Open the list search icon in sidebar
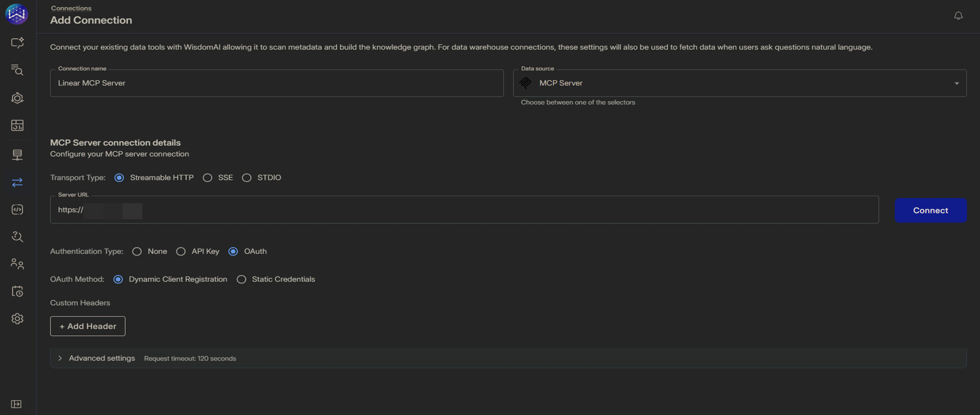This screenshot has height=415, width=980. click(x=17, y=70)
